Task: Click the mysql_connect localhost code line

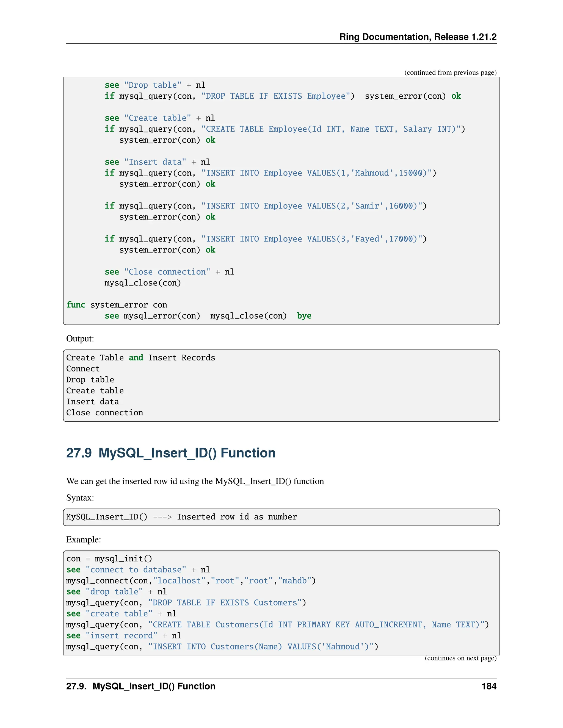Action: click(191, 581)
